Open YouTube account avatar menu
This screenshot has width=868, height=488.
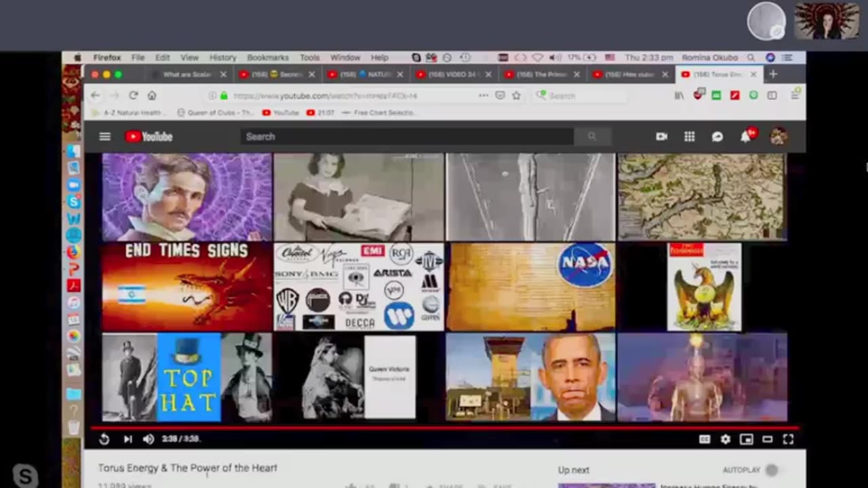[778, 136]
